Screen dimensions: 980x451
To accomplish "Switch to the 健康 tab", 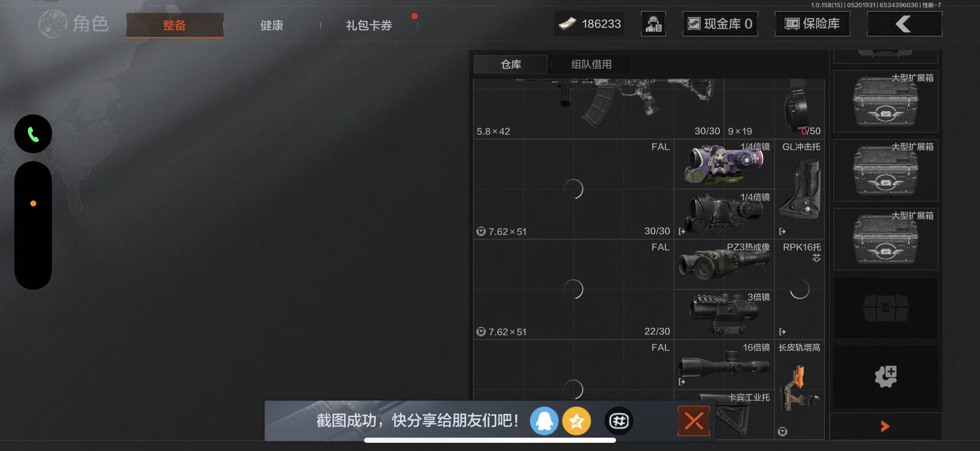I will click(272, 25).
